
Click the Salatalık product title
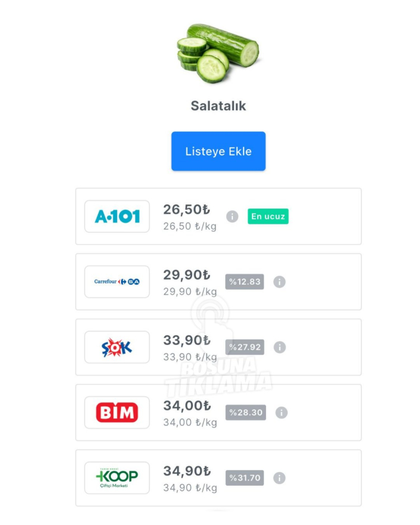click(218, 106)
